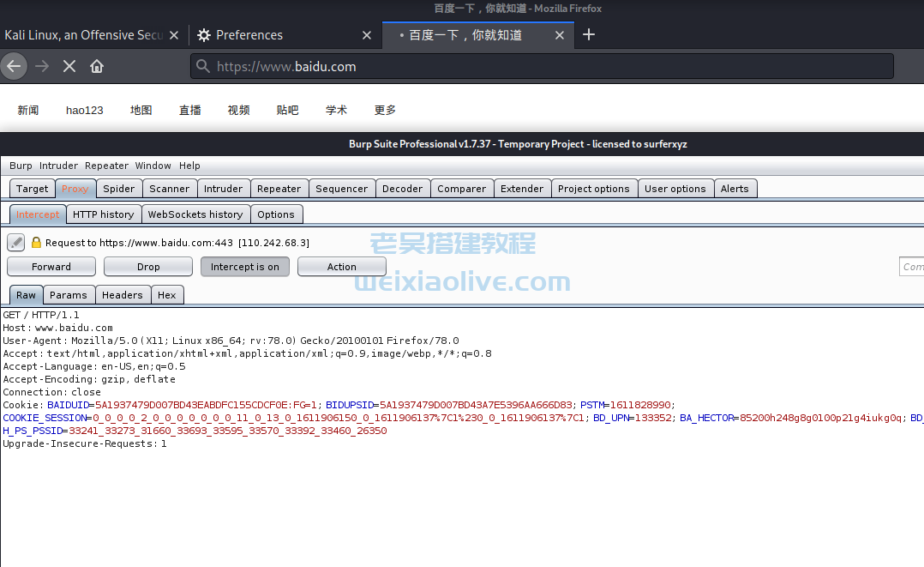Drop the intercepted request

click(148, 267)
